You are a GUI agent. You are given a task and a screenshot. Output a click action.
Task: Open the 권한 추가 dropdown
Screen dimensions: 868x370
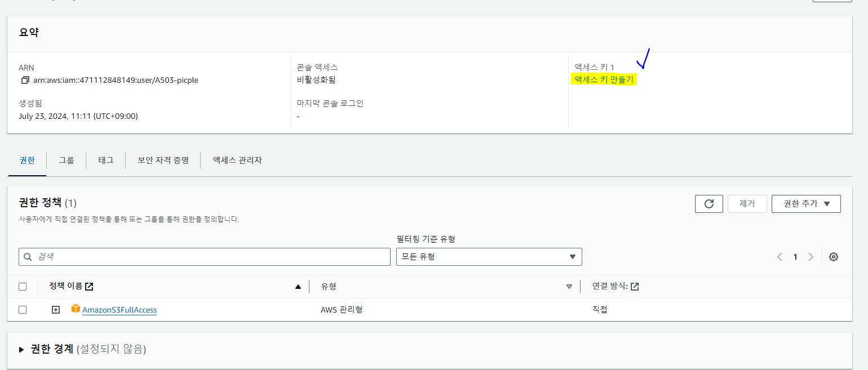click(806, 203)
